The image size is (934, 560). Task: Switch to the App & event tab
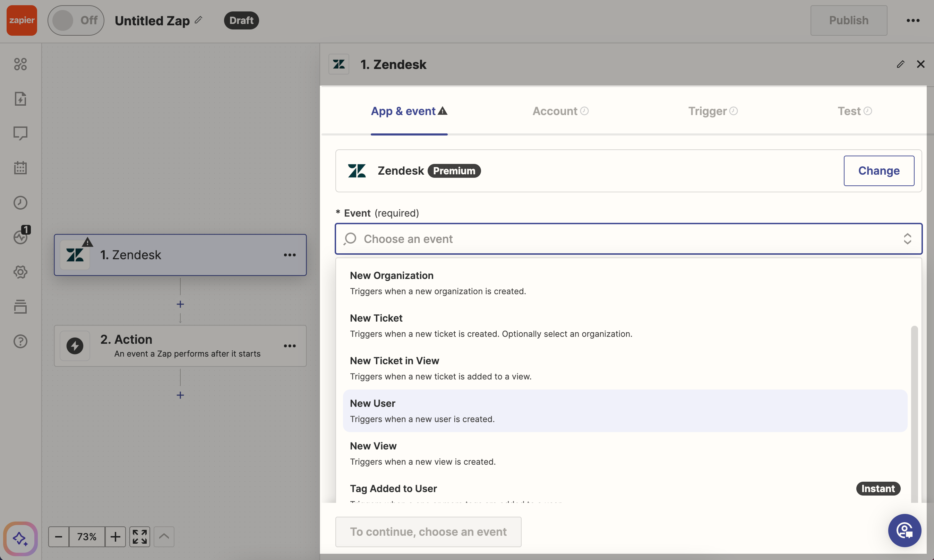pyautogui.click(x=409, y=111)
